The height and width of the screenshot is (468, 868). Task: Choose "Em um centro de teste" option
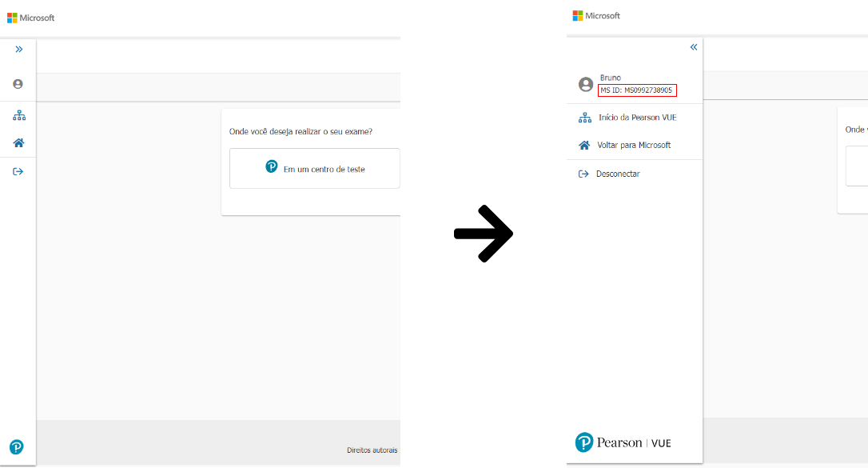pyautogui.click(x=315, y=168)
